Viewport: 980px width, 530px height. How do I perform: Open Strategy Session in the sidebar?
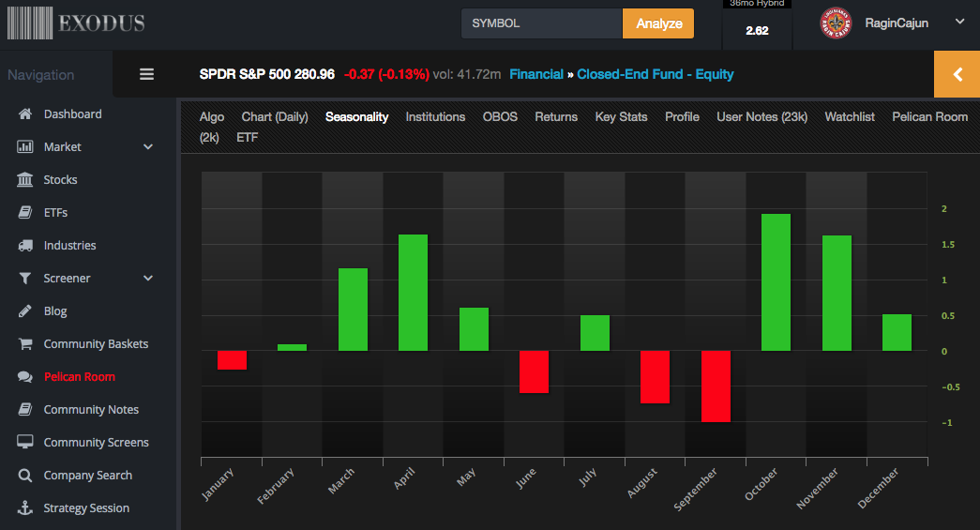(x=86, y=508)
